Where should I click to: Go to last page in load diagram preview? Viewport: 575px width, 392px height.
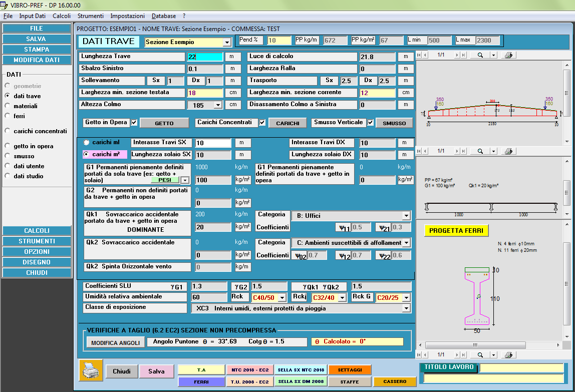point(463,151)
